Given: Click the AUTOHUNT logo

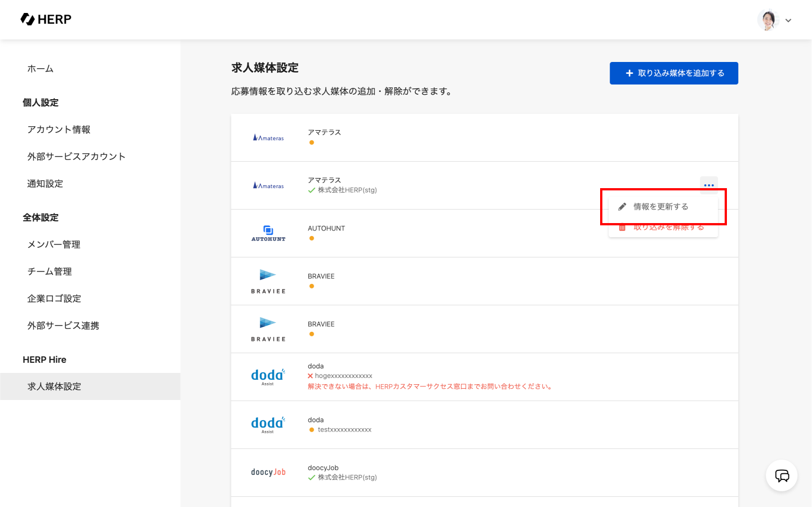Looking at the screenshot, I should pyautogui.click(x=268, y=233).
